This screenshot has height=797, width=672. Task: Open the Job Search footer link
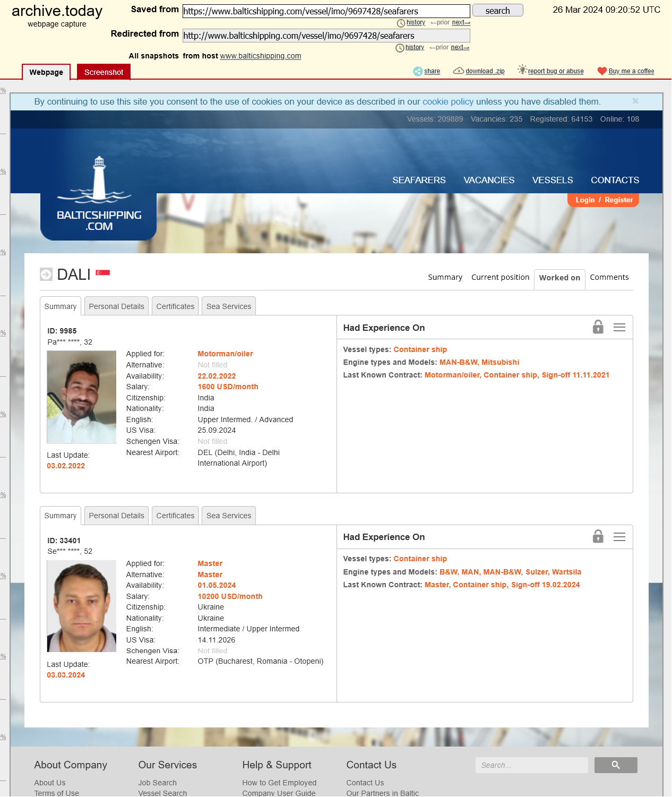click(x=158, y=783)
